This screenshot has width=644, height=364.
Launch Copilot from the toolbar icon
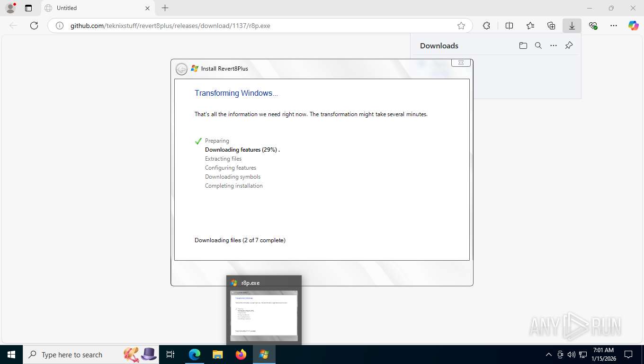(x=634, y=26)
